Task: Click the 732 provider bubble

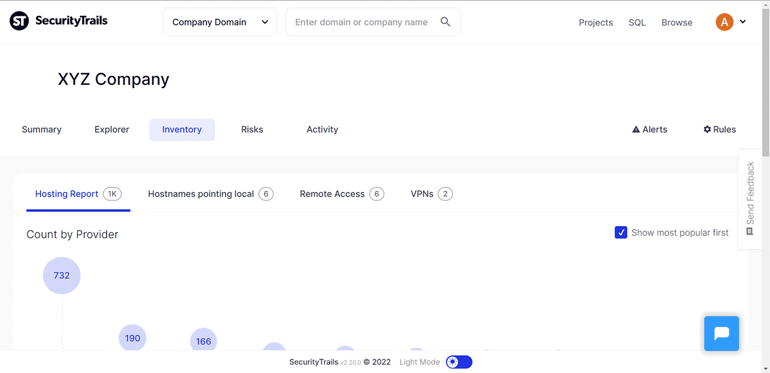Action: tap(62, 275)
